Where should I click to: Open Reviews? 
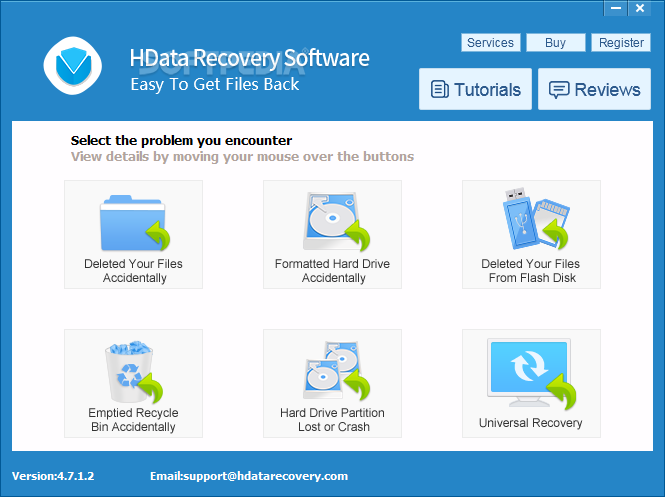[594, 89]
